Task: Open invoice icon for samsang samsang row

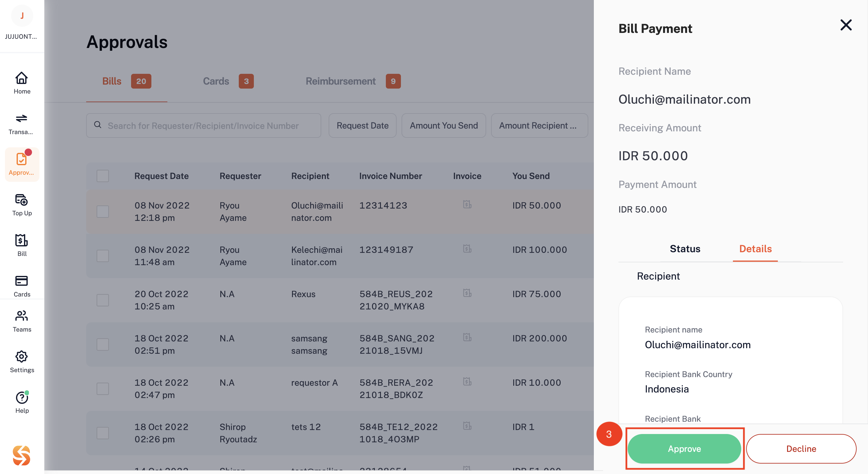Action: pyautogui.click(x=467, y=337)
